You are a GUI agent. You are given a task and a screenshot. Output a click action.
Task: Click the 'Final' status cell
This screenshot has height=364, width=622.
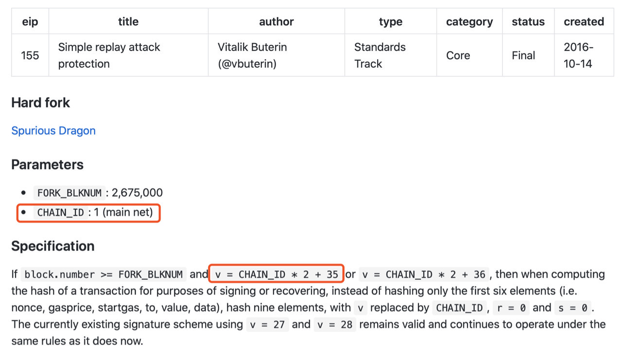(528, 55)
